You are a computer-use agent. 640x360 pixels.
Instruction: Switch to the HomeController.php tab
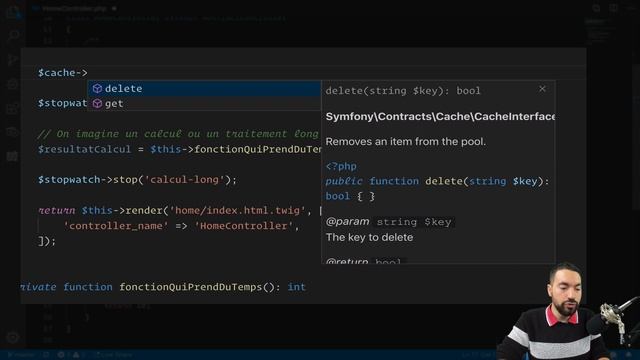coord(73,8)
